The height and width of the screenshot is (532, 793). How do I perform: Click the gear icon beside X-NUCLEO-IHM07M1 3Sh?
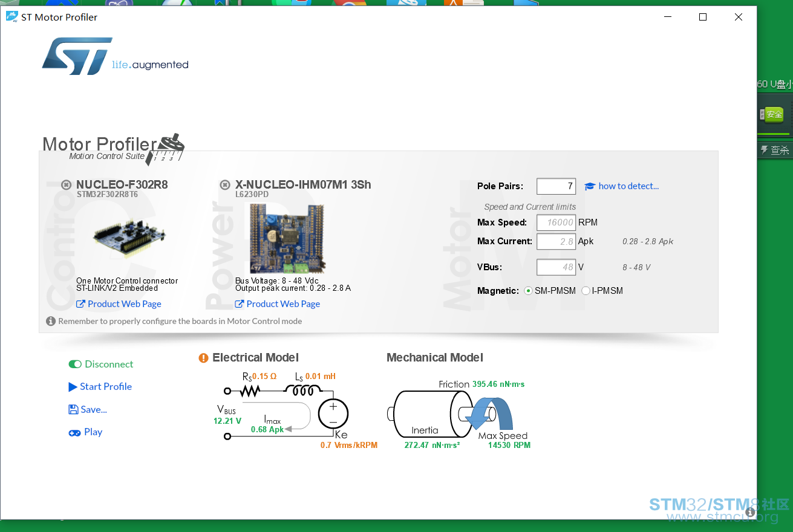[x=225, y=184]
